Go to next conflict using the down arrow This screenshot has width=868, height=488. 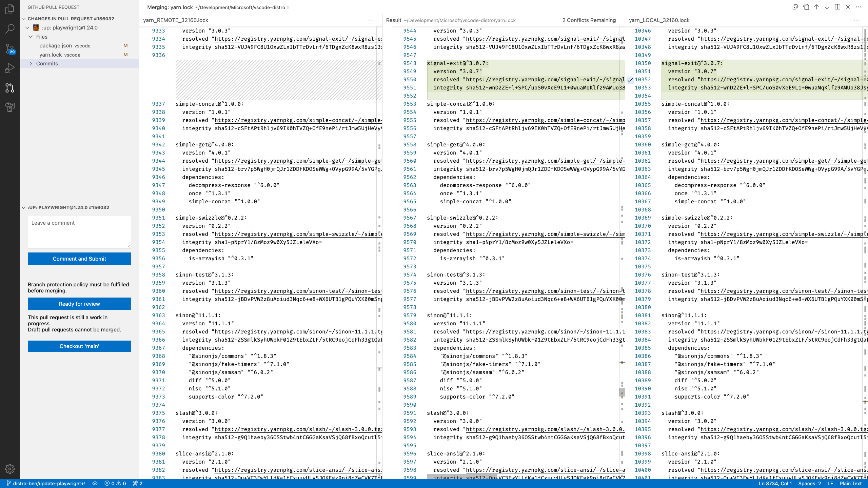tap(826, 7)
